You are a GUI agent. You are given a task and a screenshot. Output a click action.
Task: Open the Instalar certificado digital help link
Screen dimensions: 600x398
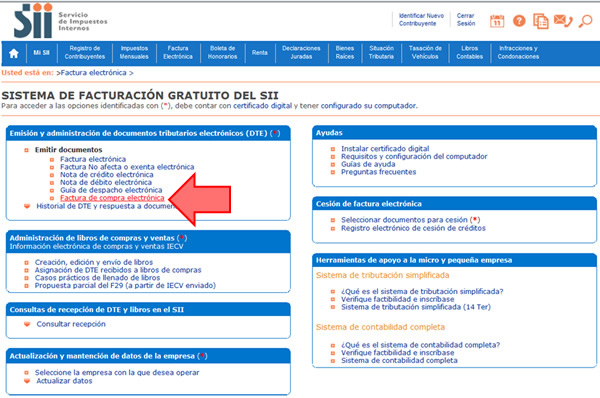pyautogui.click(x=385, y=148)
